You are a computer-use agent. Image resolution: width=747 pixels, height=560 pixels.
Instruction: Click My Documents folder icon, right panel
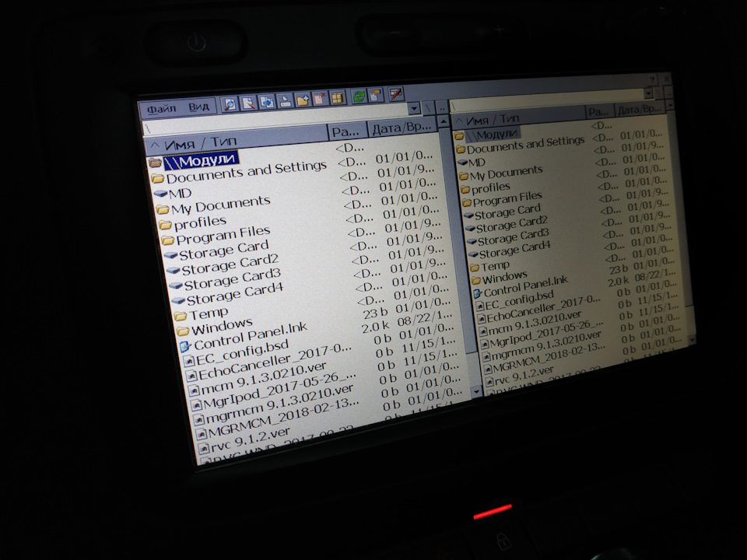click(x=464, y=177)
